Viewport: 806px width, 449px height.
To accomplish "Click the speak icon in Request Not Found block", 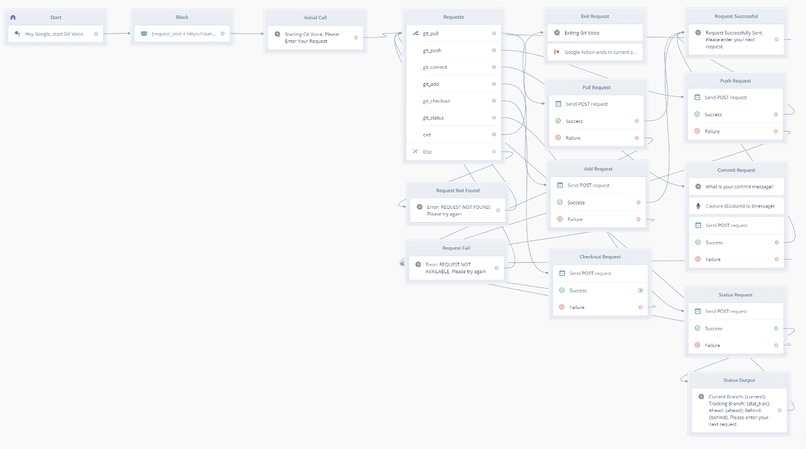I will point(419,207).
